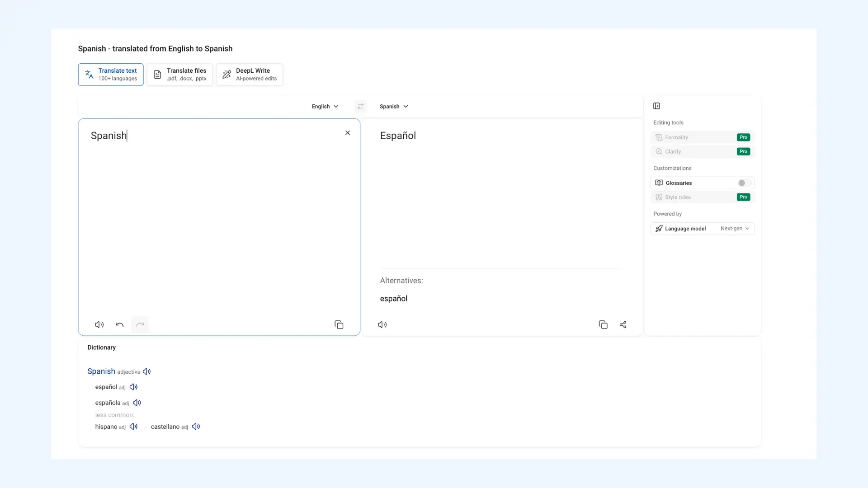Copy the source text
This screenshot has width=868, height=488.
tap(339, 324)
